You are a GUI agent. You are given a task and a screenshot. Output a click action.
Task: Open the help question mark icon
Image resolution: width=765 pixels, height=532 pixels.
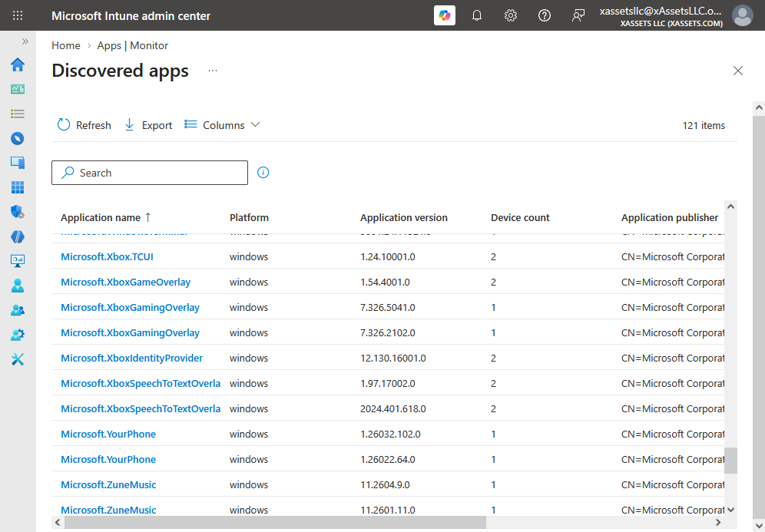pos(545,15)
